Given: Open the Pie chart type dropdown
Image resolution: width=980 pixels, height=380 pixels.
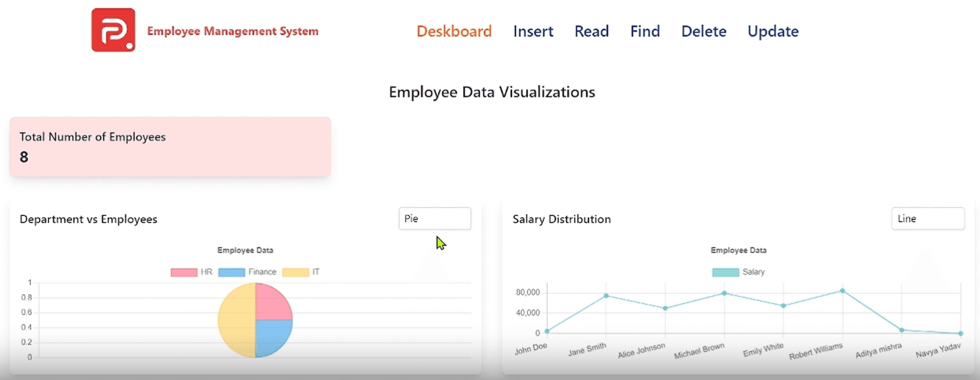Looking at the screenshot, I should (x=435, y=219).
